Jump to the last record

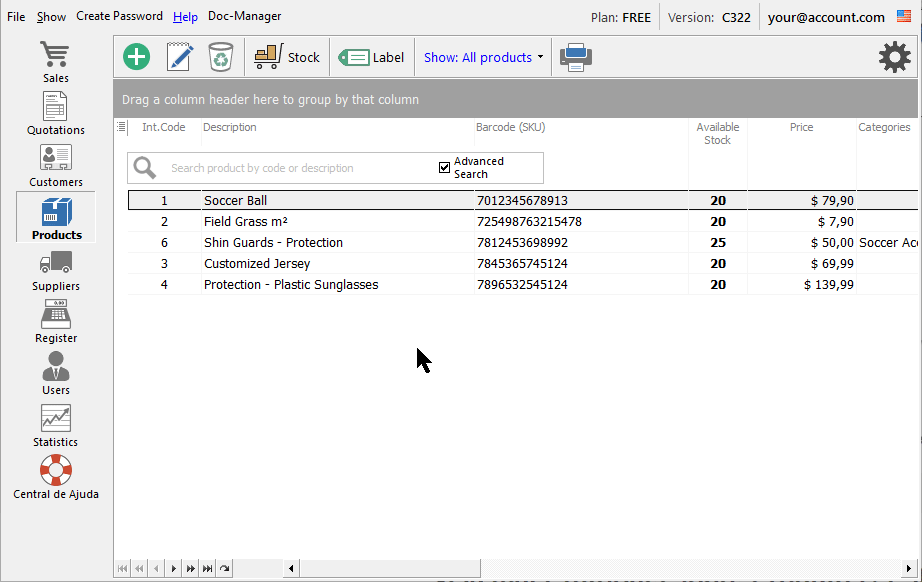point(208,568)
